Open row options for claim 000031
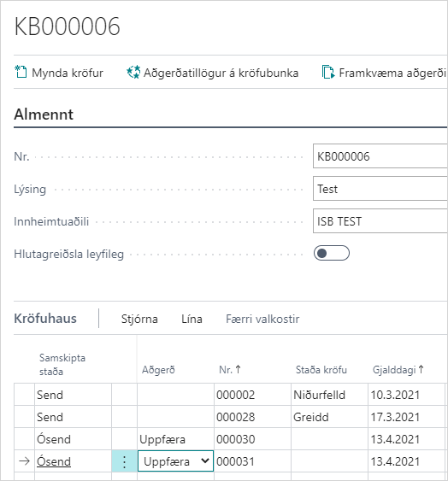Image resolution: width=448 pixels, height=481 pixels. tap(124, 461)
